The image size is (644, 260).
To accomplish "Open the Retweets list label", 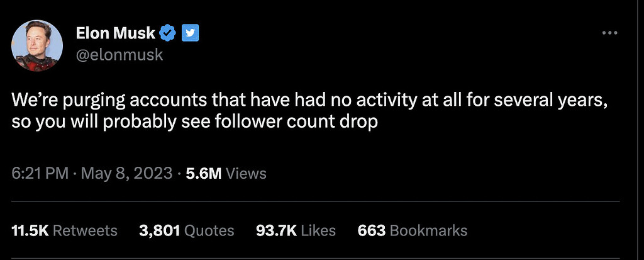I will [85, 230].
